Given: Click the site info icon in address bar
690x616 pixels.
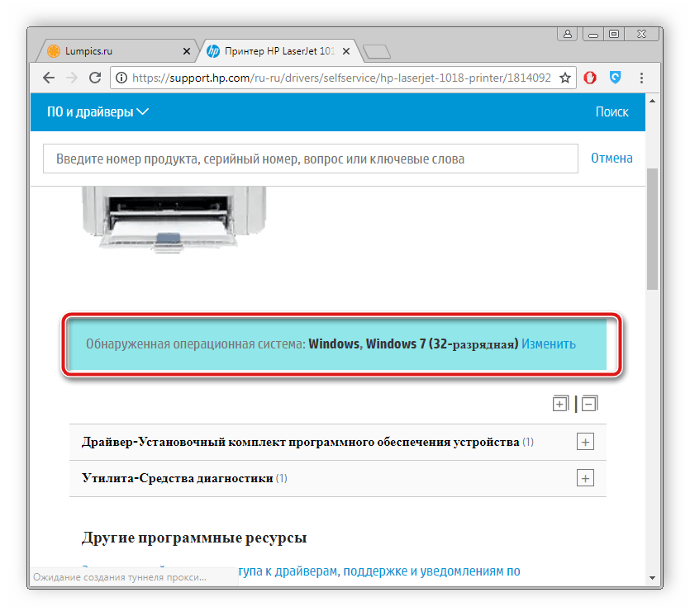Looking at the screenshot, I should [x=121, y=78].
